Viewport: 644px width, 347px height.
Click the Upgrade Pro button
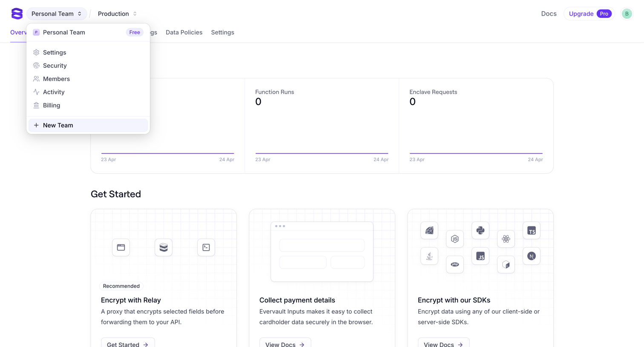point(589,14)
